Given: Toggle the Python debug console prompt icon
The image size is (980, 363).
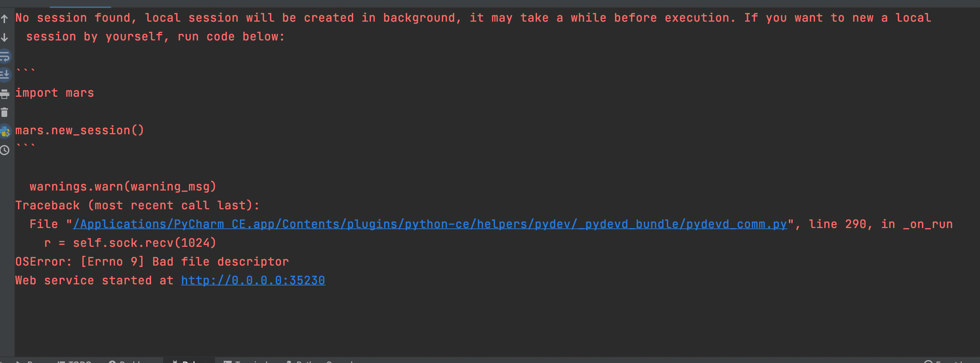Looking at the screenshot, I should pos(5,132).
